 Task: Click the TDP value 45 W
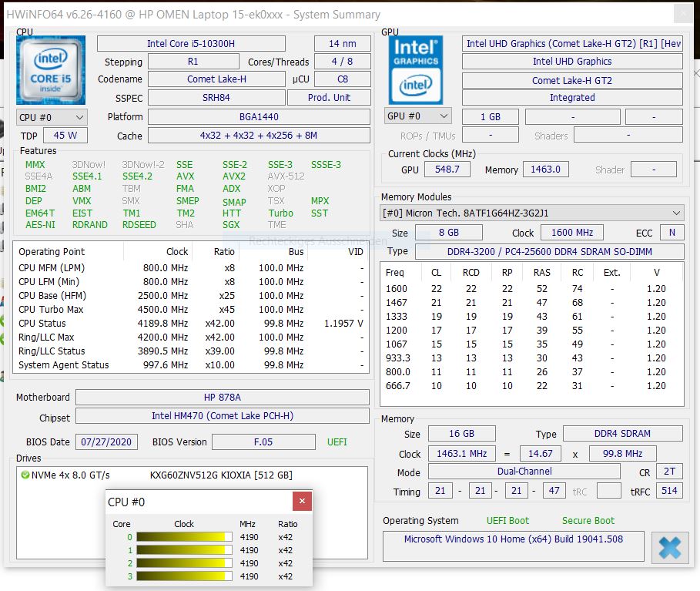pos(65,136)
